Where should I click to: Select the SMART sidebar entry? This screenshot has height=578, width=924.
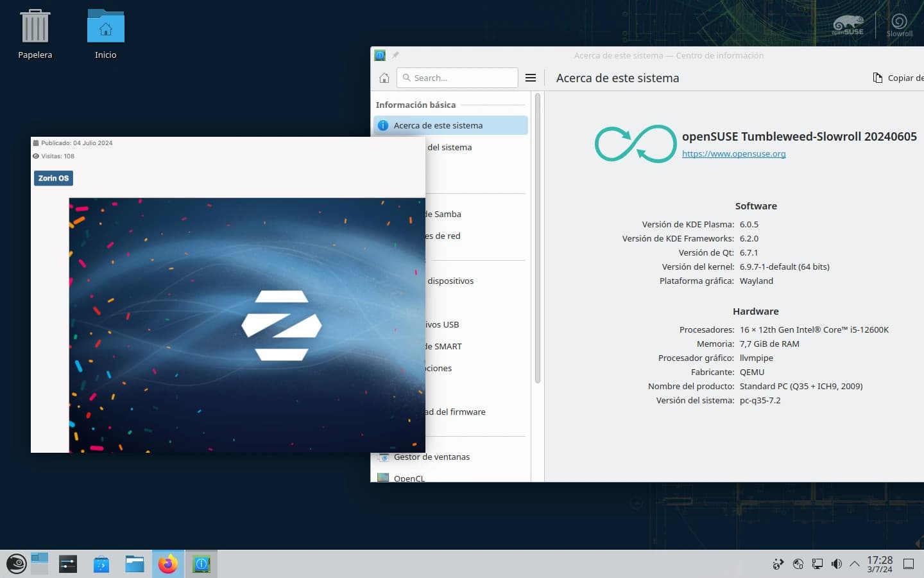(475, 346)
